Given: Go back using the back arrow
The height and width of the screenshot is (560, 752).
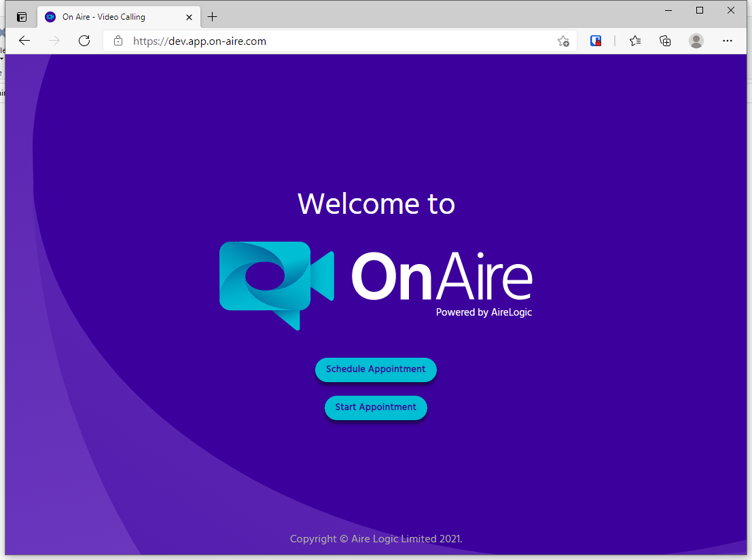Looking at the screenshot, I should tap(24, 41).
